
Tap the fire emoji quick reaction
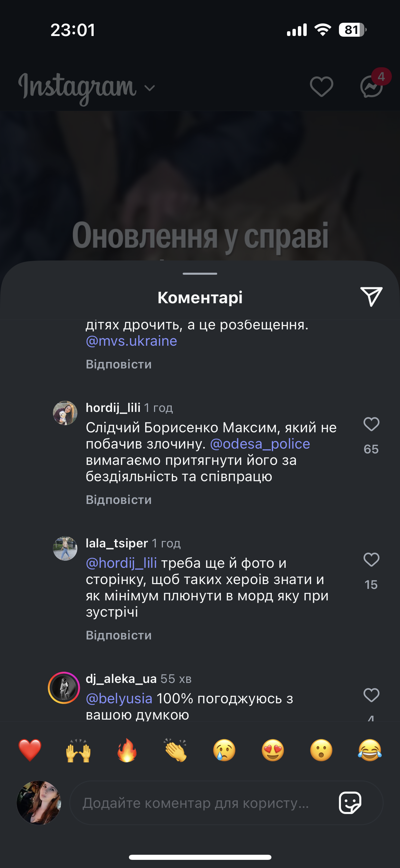click(x=127, y=751)
